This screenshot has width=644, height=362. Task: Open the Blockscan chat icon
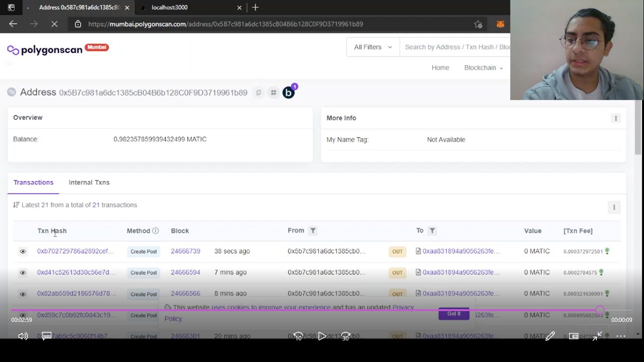[x=289, y=93]
